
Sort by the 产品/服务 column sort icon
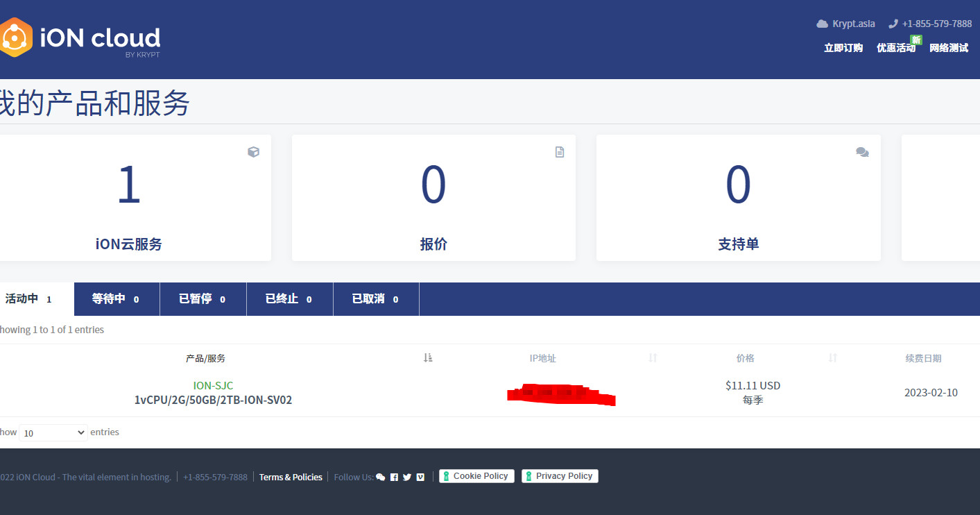(x=428, y=358)
